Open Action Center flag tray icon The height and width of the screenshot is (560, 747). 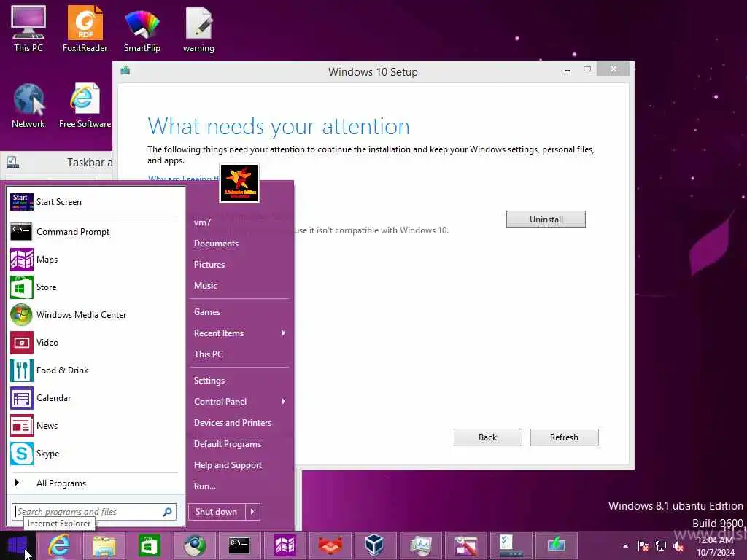pos(643,546)
